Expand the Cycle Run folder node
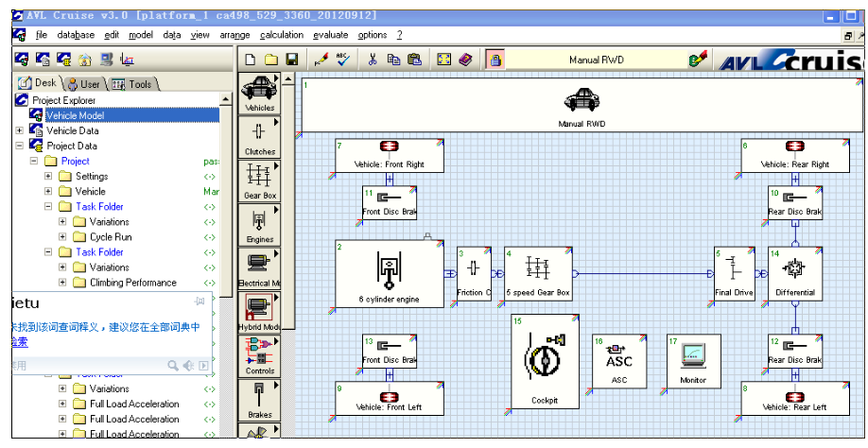 click(62, 236)
